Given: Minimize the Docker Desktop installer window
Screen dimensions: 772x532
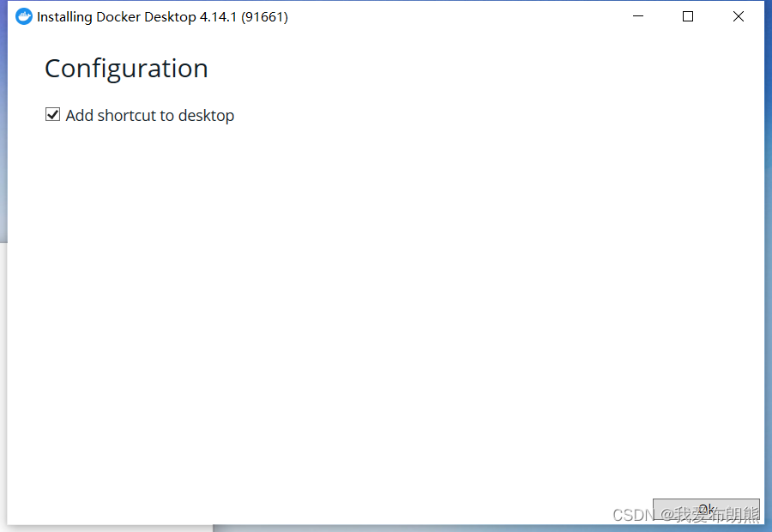Looking at the screenshot, I should pos(638,16).
